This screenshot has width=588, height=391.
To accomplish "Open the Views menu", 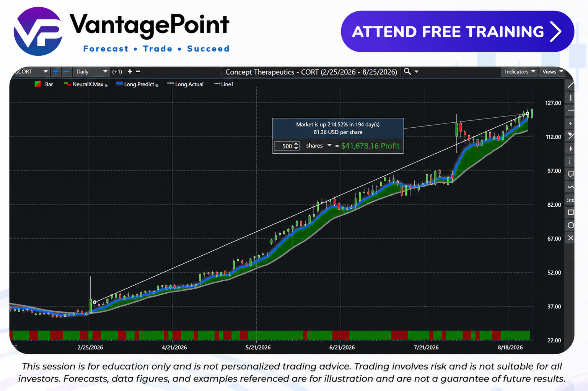I will pyautogui.click(x=552, y=71).
